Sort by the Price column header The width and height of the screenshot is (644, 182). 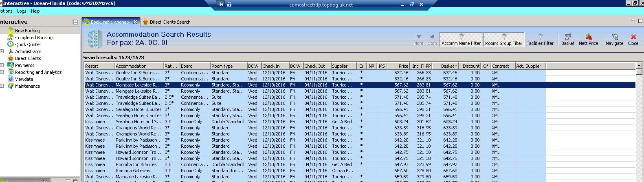[398, 66]
